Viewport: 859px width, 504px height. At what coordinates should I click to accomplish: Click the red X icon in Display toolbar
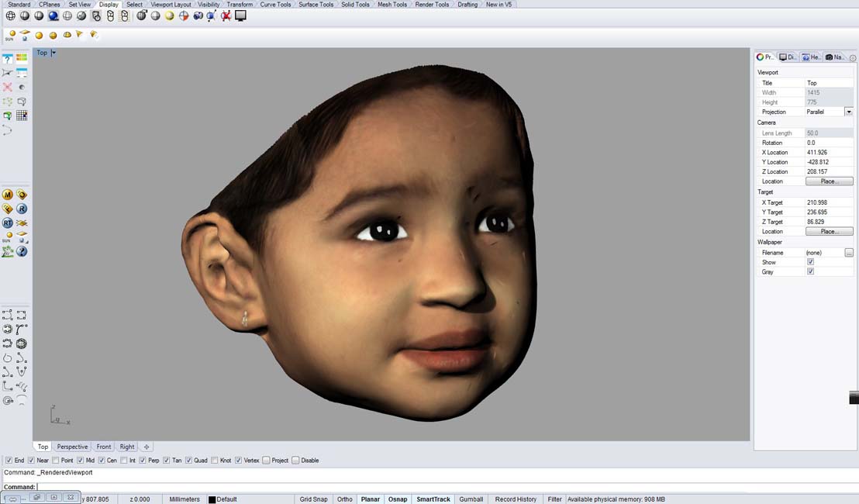226,16
